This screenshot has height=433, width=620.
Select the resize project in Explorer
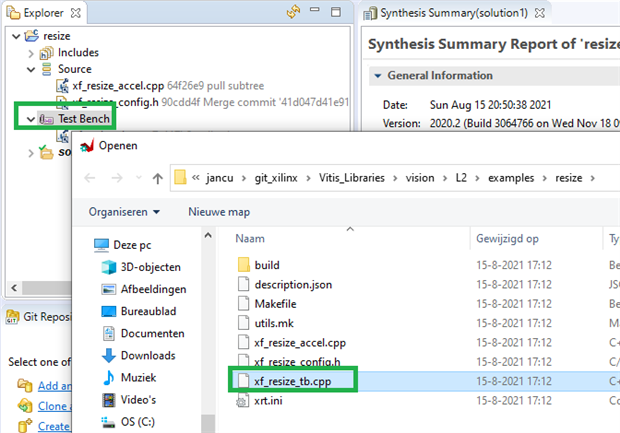tap(57, 36)
